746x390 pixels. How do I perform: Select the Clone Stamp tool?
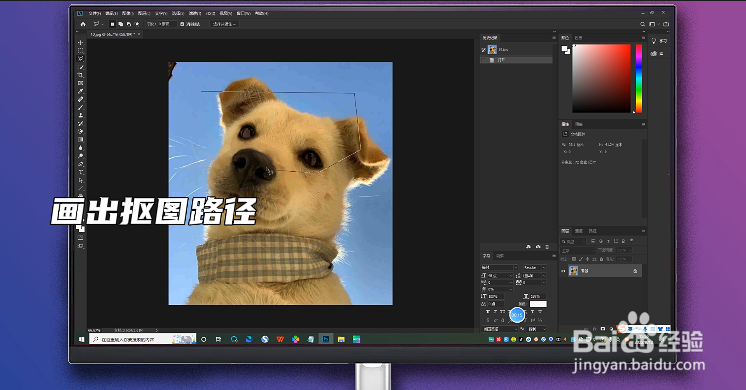click(x=80, y=116)
